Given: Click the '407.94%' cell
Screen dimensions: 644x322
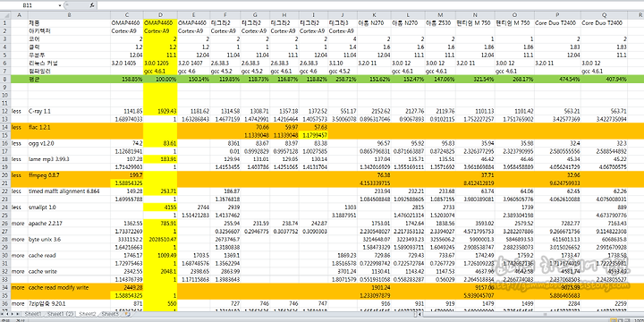Looking at the screenshot, I should (604, 79).
